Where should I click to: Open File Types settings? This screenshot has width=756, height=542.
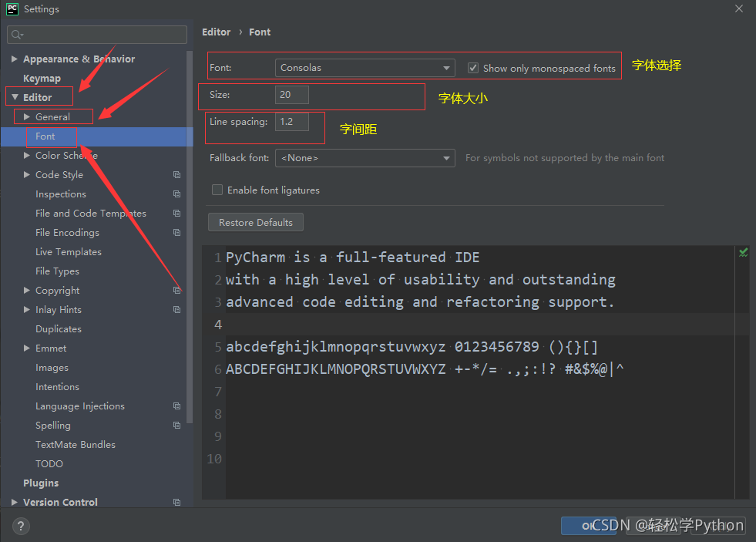coord(57,271)
